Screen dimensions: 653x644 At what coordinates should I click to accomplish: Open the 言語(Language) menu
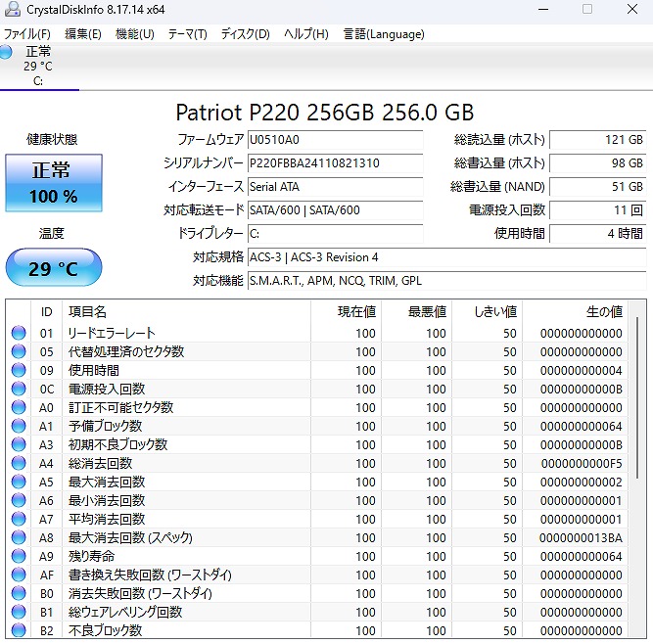(x=384, y=33)
